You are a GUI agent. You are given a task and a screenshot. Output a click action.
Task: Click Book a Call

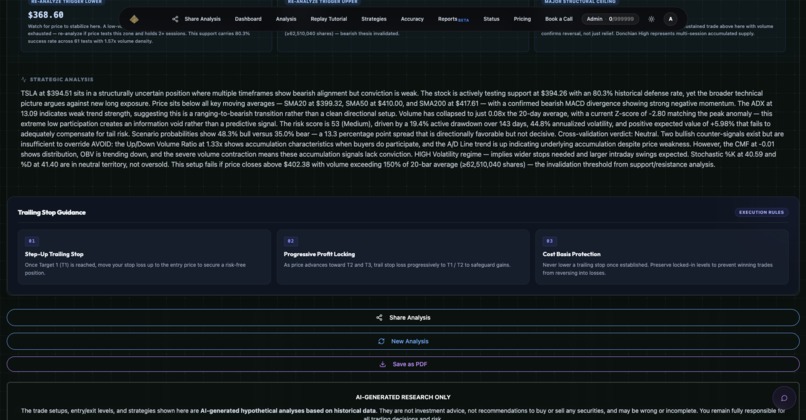pyautogui.click(x=559, y=19)
